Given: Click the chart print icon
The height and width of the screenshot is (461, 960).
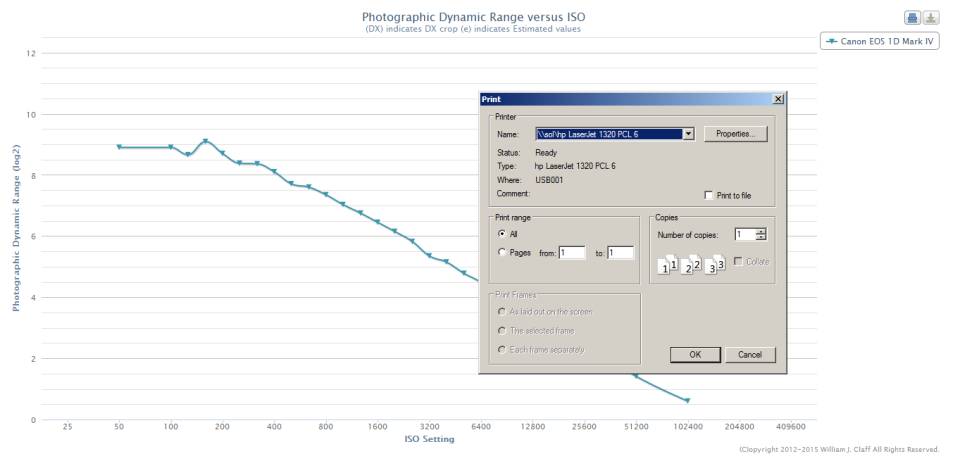Looking at the screenshot, I should point(912,18).
